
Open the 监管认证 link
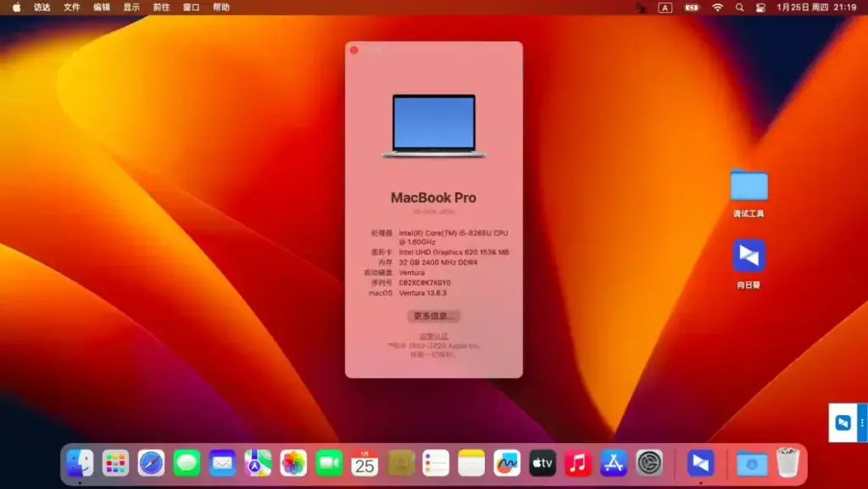[x=433, y=336]
